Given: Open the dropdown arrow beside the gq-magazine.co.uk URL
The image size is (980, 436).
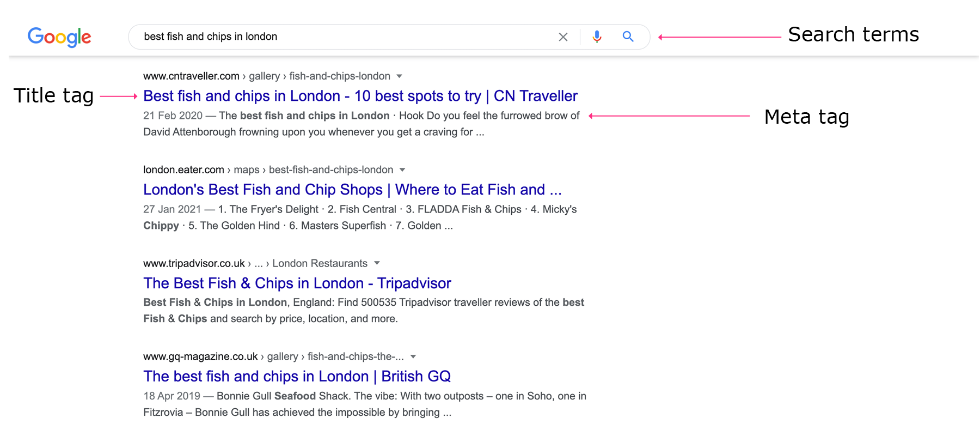Looking at the screenshot, I should tap(413, 357).
